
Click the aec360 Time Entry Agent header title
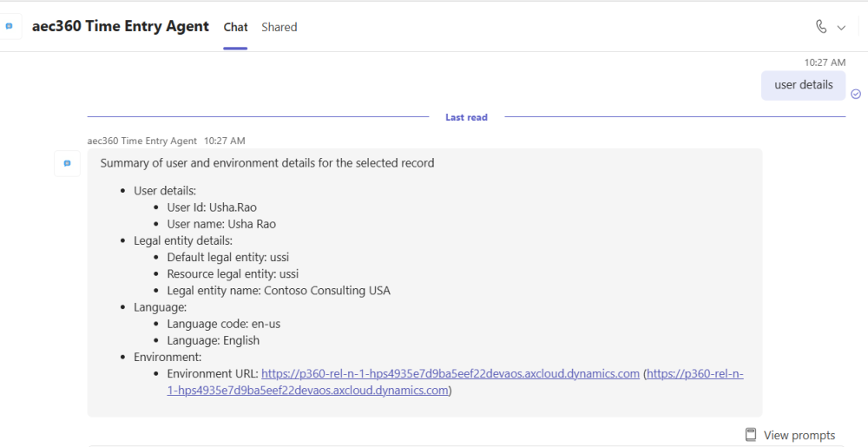[121, 26]
